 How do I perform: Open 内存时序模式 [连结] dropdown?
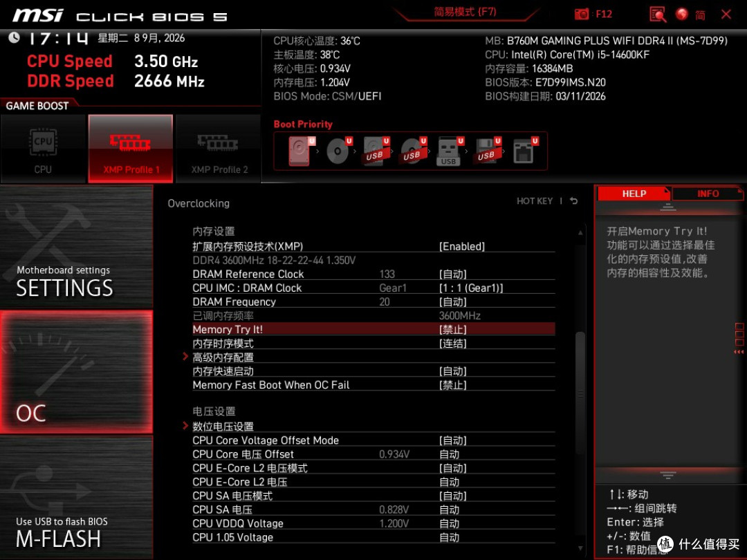452,344
